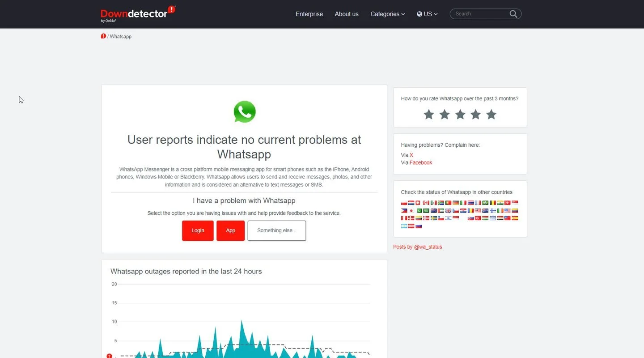This screenshot has width=644, height=358.
Task: Select the Portugal flag
Action: tap(448, 203)
